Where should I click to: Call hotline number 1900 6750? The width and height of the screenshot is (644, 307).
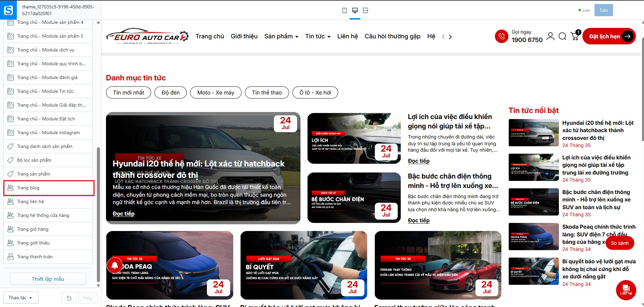[x=527, y=40]
